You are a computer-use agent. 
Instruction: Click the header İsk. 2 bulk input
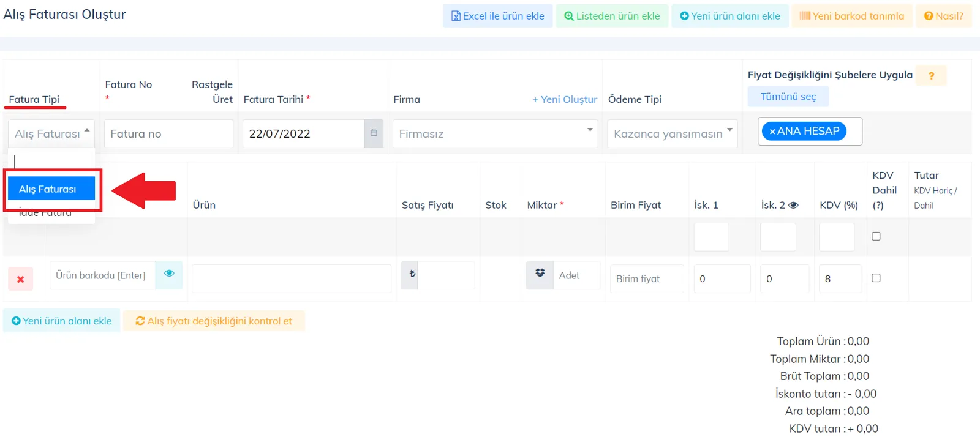pyautogui.click(x=778, y=237)
